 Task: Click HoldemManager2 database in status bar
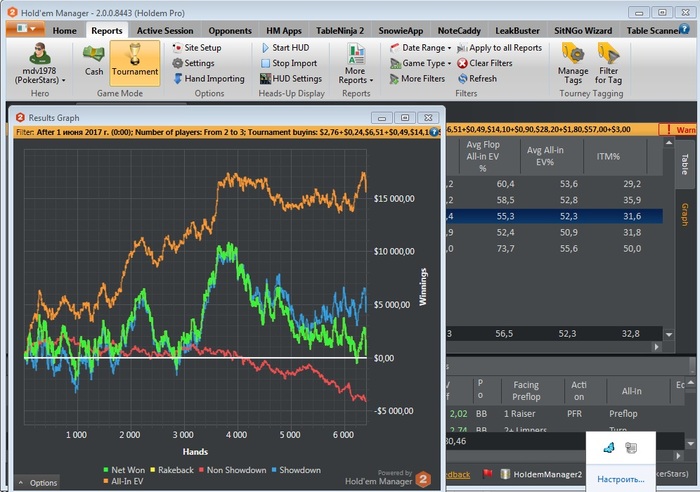coord(542,474)
